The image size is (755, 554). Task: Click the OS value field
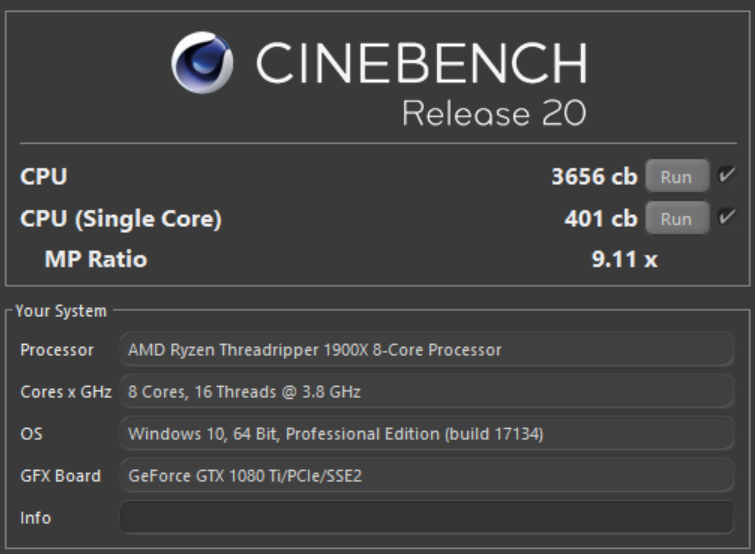click(427, 434)
